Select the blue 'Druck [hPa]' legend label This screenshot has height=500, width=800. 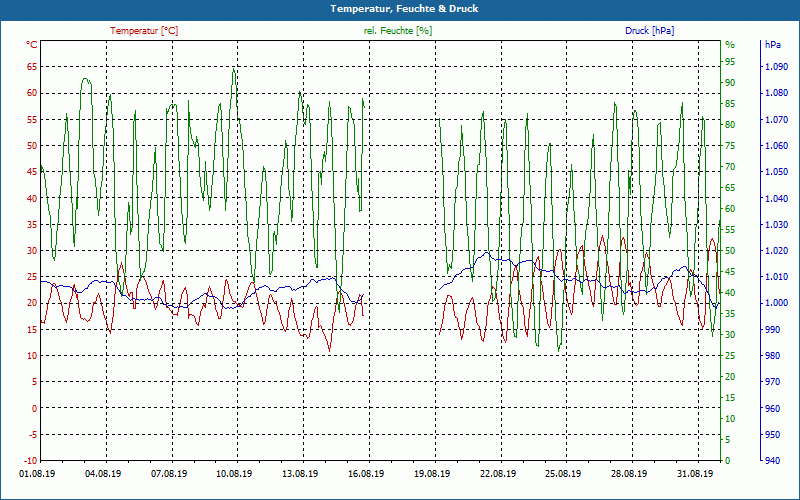click(649, 31)
